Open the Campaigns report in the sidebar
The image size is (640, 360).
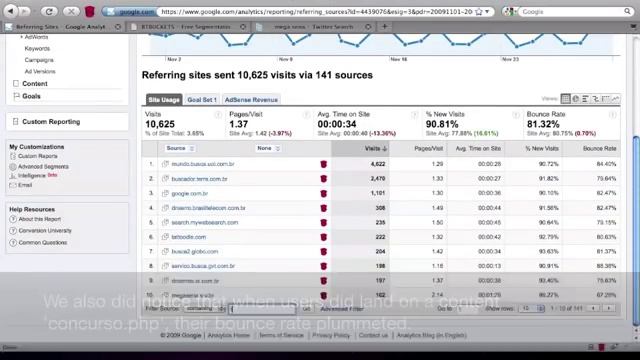point(39,60)
